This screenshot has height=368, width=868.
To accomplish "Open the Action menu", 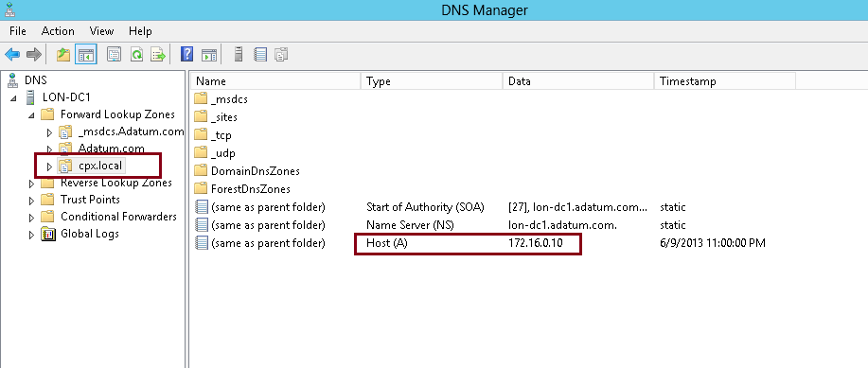I will click(58, 31).
